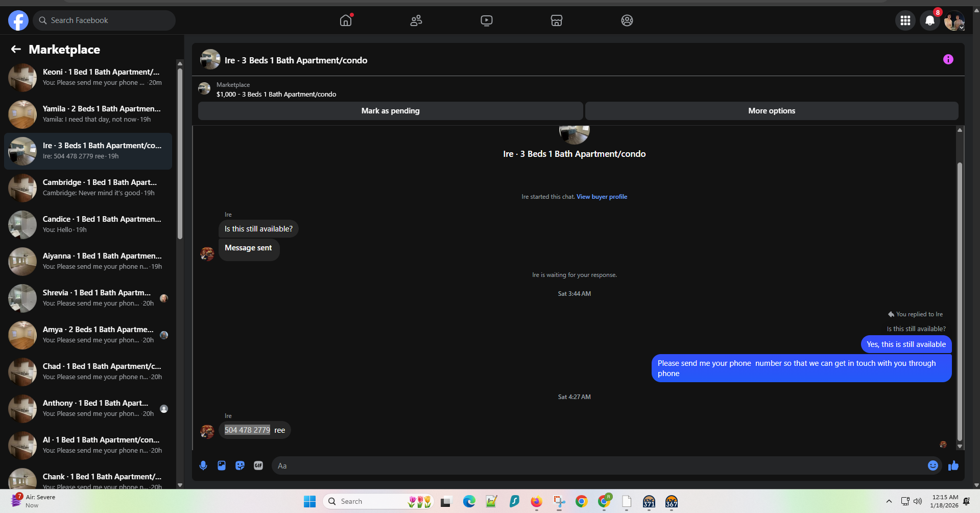The width and height of the screenshot is (980, 513).
Task: Click the highlighted 504 478 2779 number
Action: point(247,430)
